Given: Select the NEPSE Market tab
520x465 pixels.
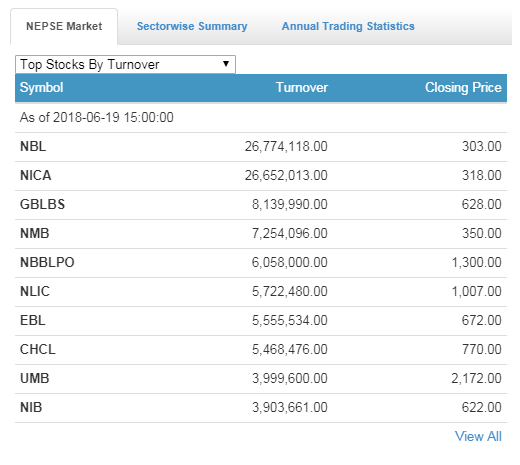Looking at the screenshot, I should [x=64, y=26].
